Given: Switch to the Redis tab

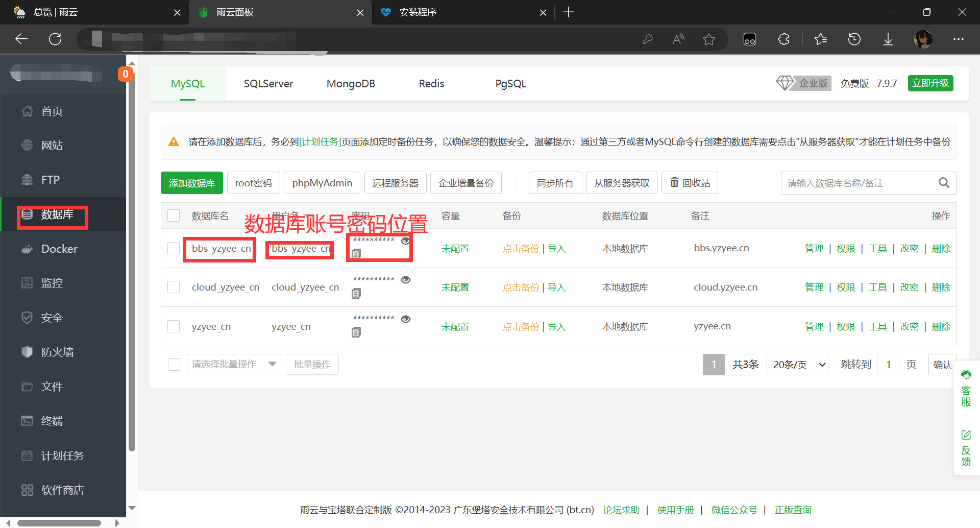Looking at the screenshot, I should (431, 84).
